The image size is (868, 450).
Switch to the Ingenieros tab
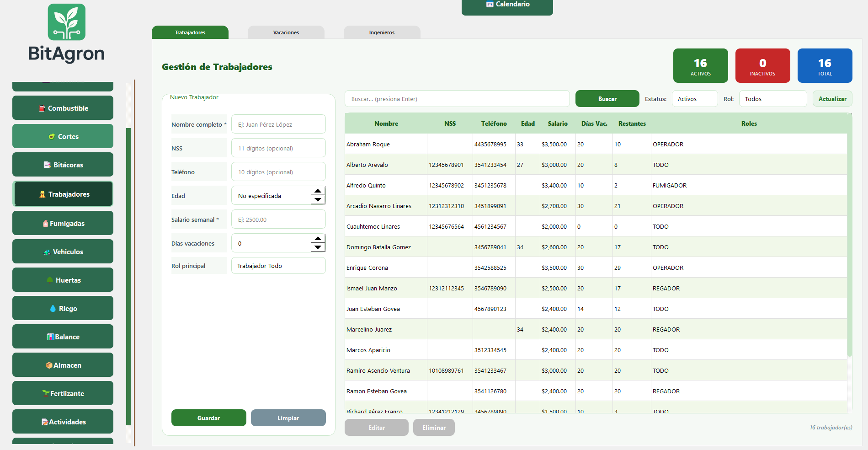click(382, 32)
